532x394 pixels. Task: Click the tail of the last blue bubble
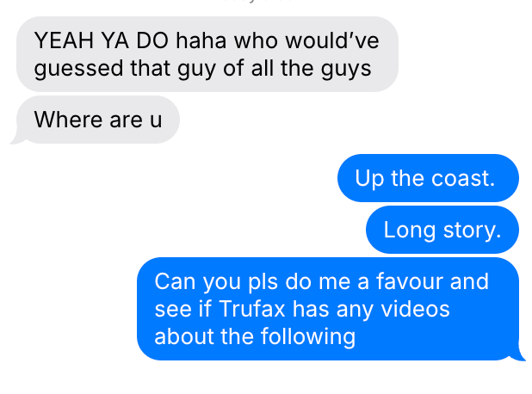click(x=520, y=354)
